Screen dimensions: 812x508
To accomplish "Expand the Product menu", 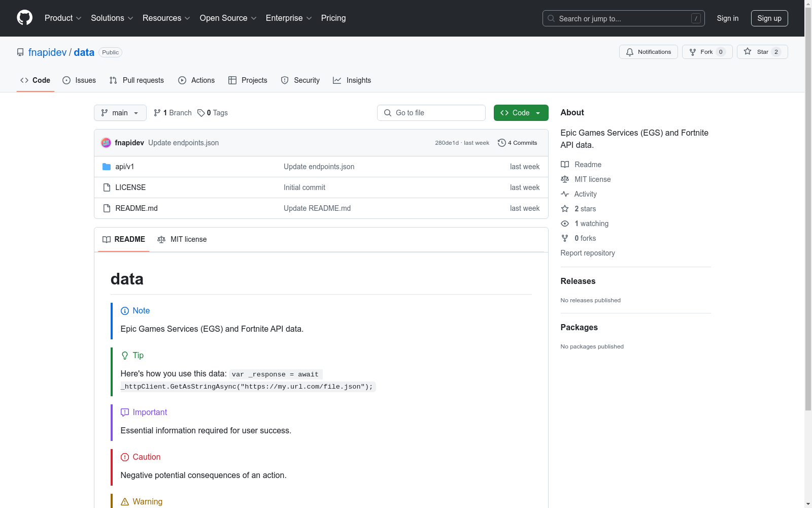I will (62, 18).
